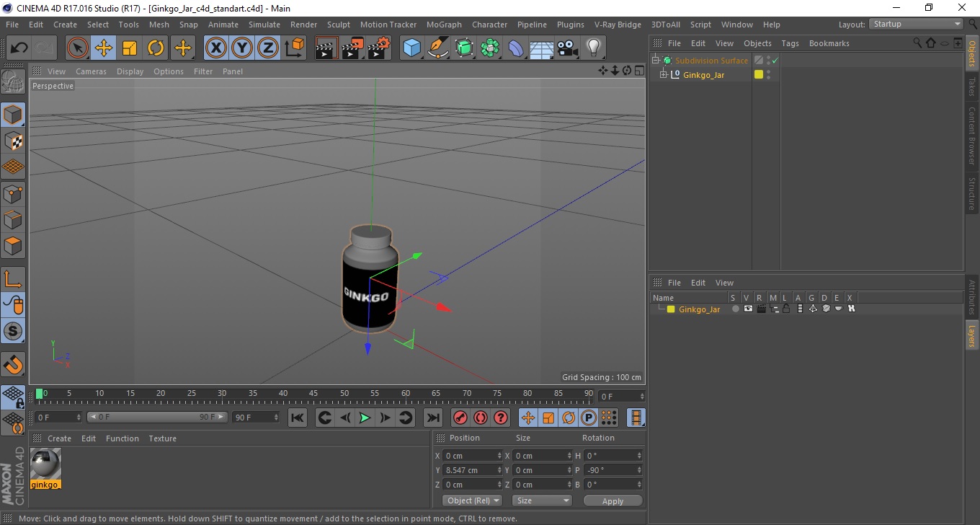Toggle Z axis lock
980x525 pixels.
click(268, 48)
